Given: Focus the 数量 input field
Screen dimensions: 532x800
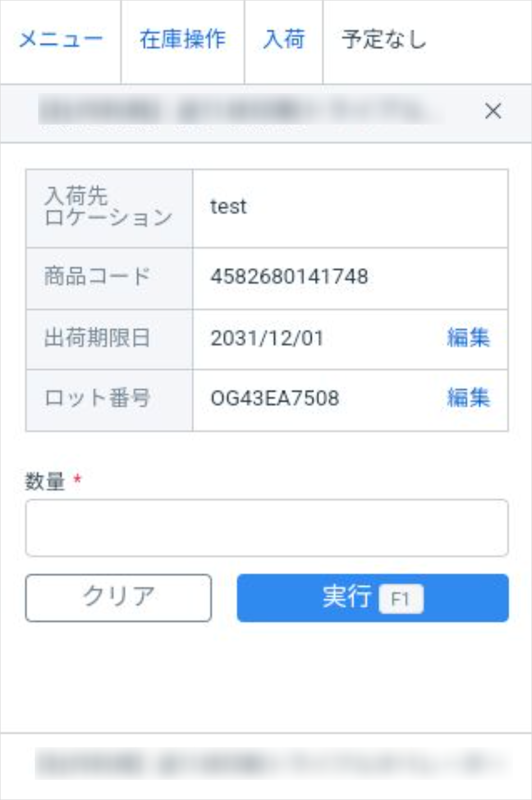Looking at the screenshot, I should click(267, 528).
